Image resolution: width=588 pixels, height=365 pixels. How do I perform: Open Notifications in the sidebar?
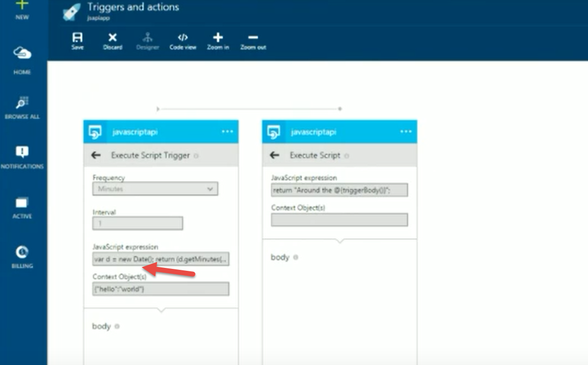tap(22, 152)
